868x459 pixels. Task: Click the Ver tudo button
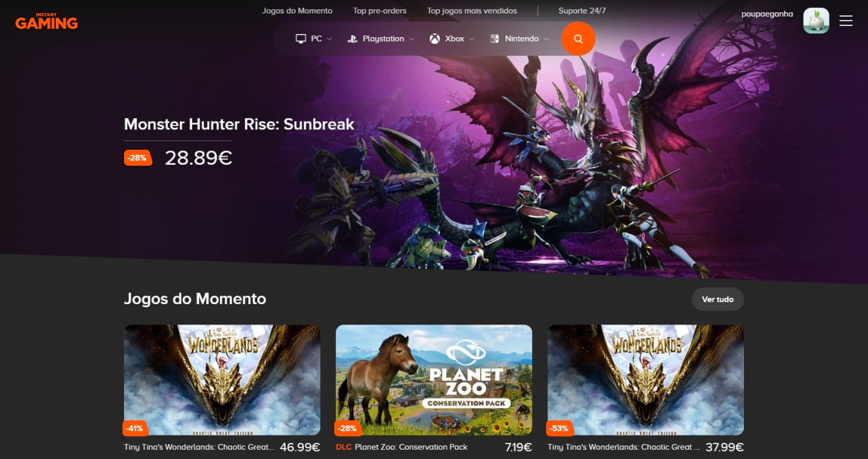click(717, 299)
